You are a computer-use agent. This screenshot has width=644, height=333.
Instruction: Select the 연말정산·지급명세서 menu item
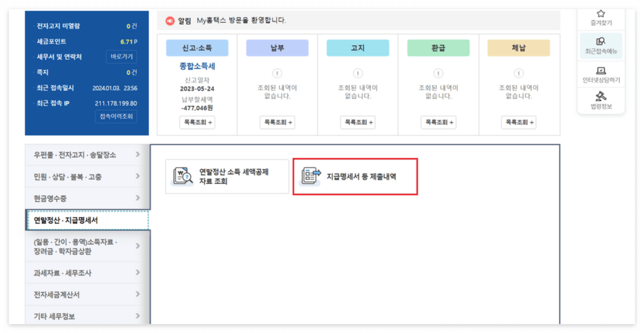point(87,220)
